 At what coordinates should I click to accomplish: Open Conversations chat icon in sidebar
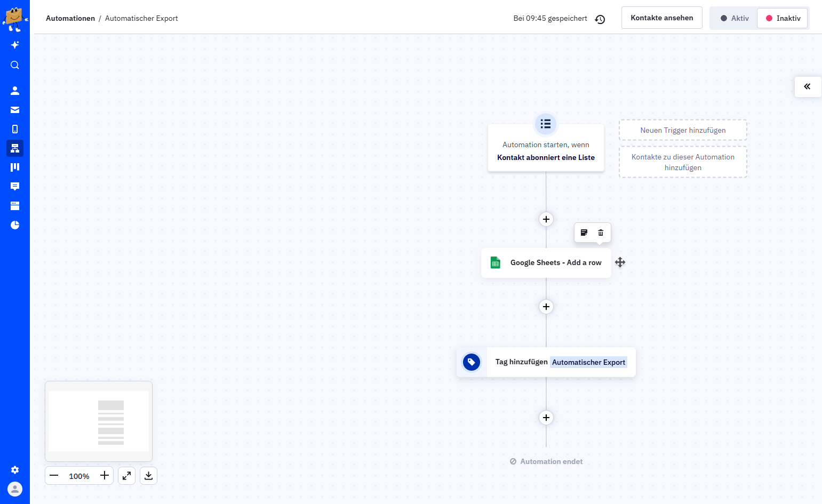pyautogui.click(x=15, y=187)
